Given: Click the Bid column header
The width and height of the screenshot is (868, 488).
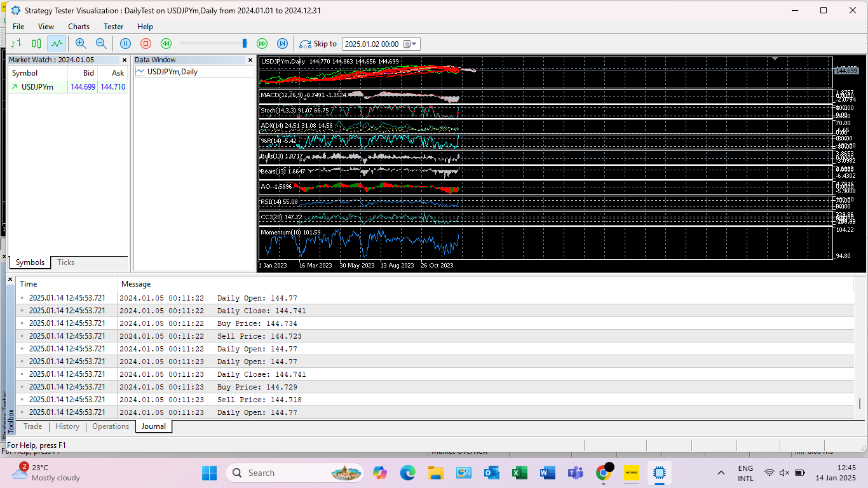Looking at the screenshot, I should coord(88,73).
